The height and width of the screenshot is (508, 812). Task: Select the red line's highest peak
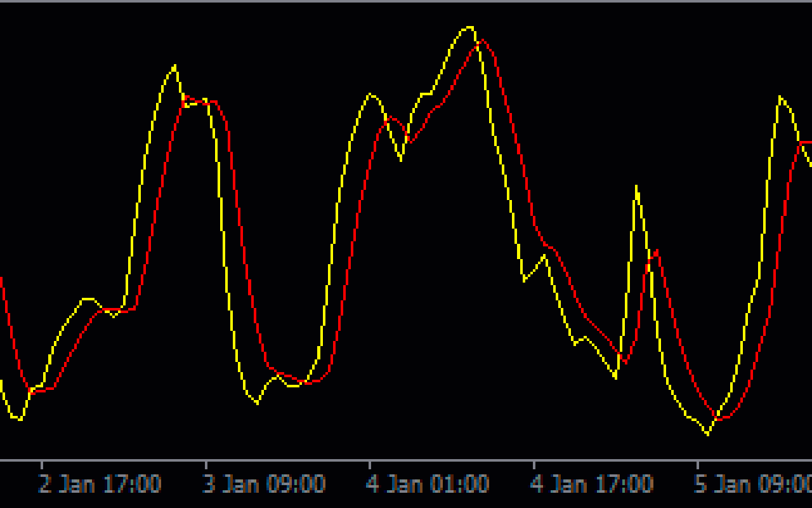click(483, 40)
